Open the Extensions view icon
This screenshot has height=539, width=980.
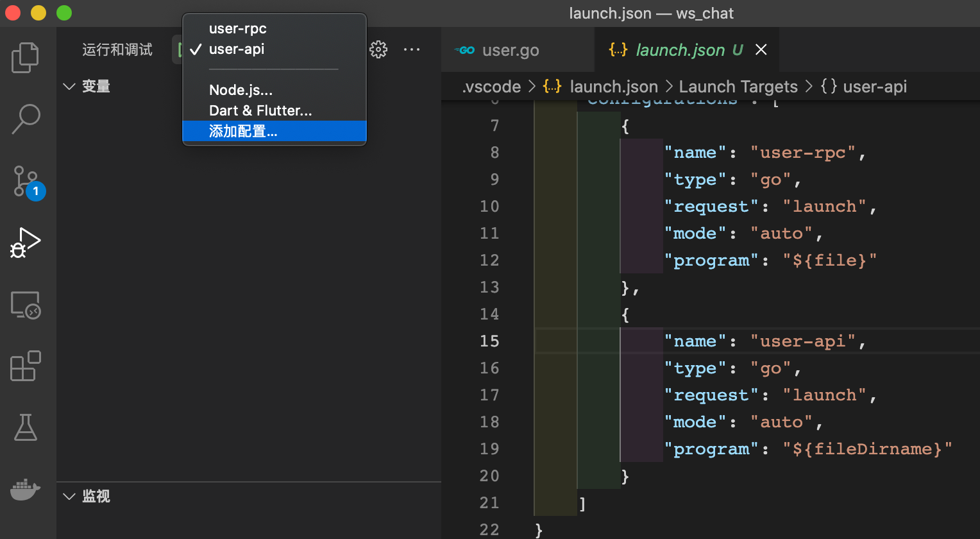point(26,366)
